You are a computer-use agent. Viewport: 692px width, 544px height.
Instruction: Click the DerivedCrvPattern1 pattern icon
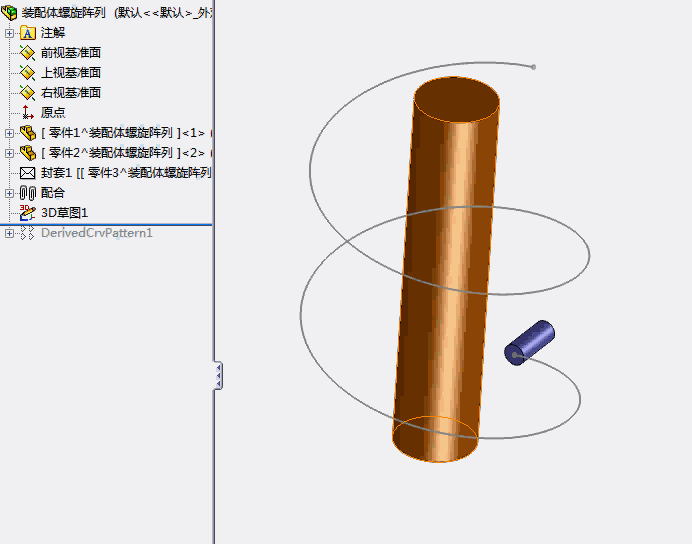pos(27,233)
